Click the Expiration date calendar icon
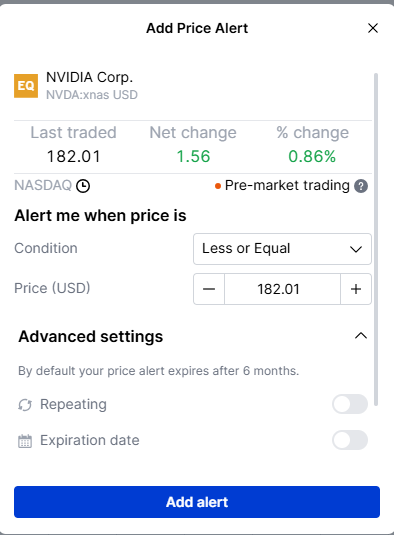 tap(25, 441)
